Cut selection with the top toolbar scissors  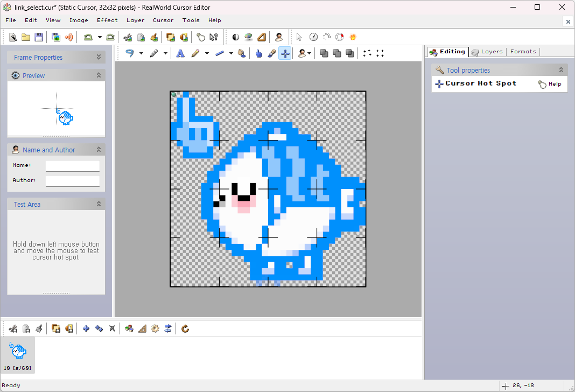[128, 37]
